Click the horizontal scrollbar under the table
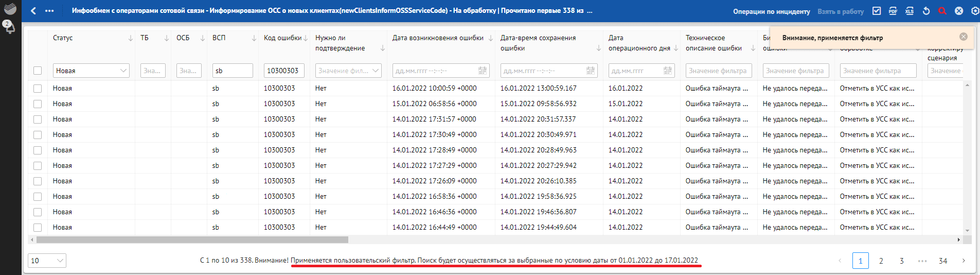This screenshot has width=980, height=275. point(192,240)
